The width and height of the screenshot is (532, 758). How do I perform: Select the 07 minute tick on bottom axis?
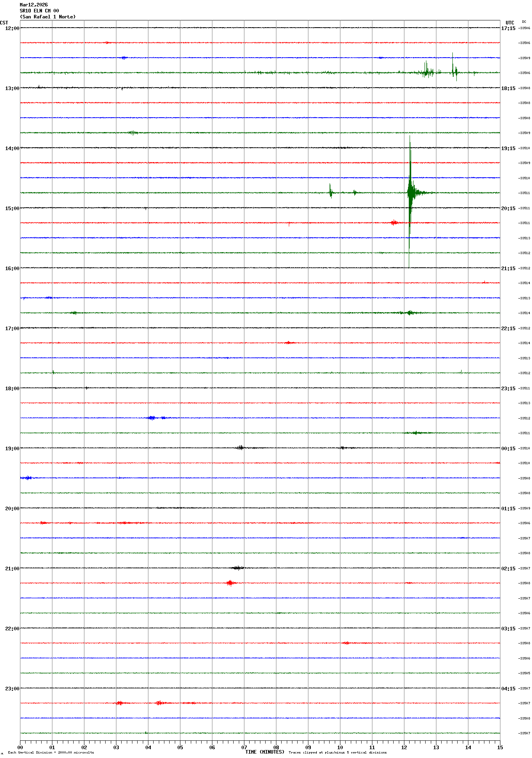click(244, 747)
